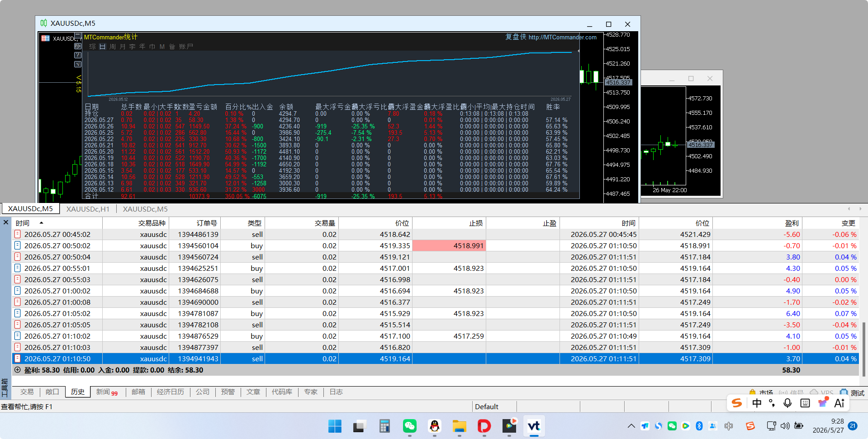Show hidden system tray icons
This screenshot has width=868, height=439.
point(631,426)
